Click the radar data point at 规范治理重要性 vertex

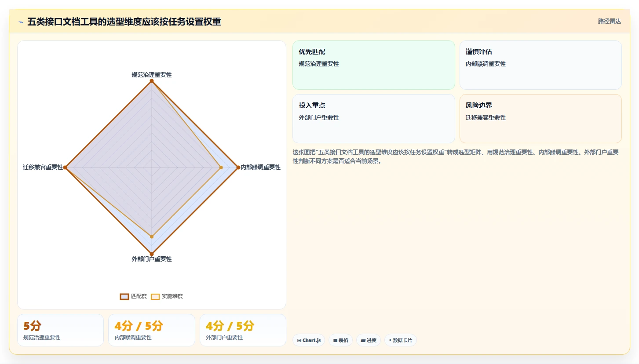(x=152, y=81)
